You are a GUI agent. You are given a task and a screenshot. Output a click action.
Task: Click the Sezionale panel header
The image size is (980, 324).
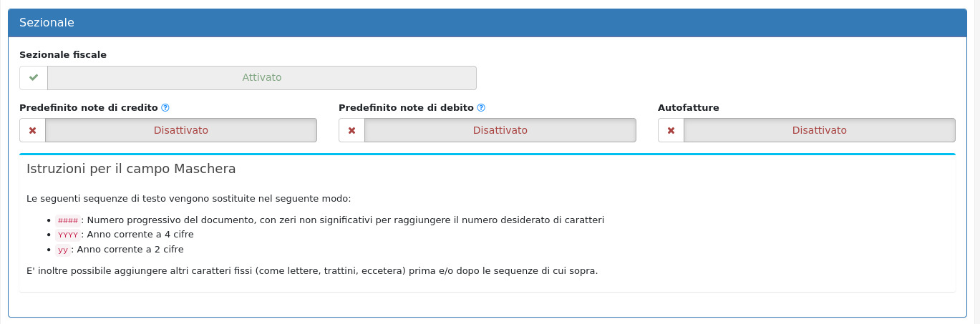click(x=487, y=23)
